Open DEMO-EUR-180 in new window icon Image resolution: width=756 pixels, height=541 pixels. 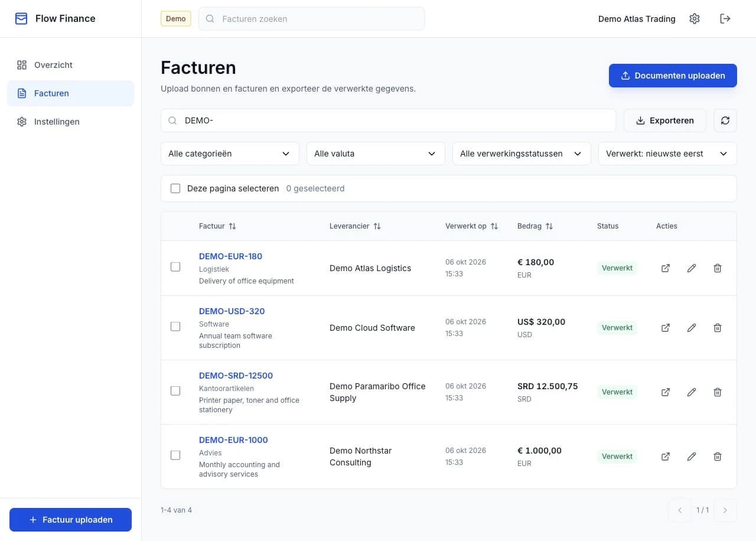666,268
